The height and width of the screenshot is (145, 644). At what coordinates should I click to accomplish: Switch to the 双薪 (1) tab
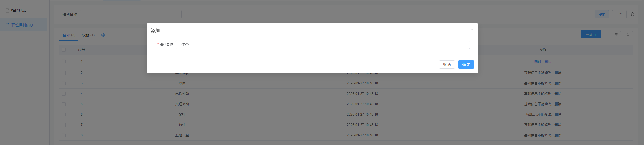click(88, 35)
